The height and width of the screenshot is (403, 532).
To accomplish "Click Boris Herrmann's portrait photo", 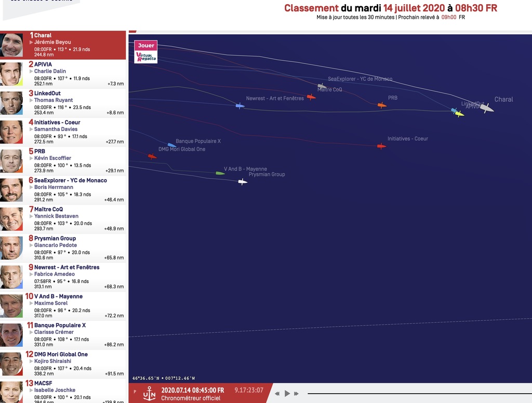I will tap(11, 190).
